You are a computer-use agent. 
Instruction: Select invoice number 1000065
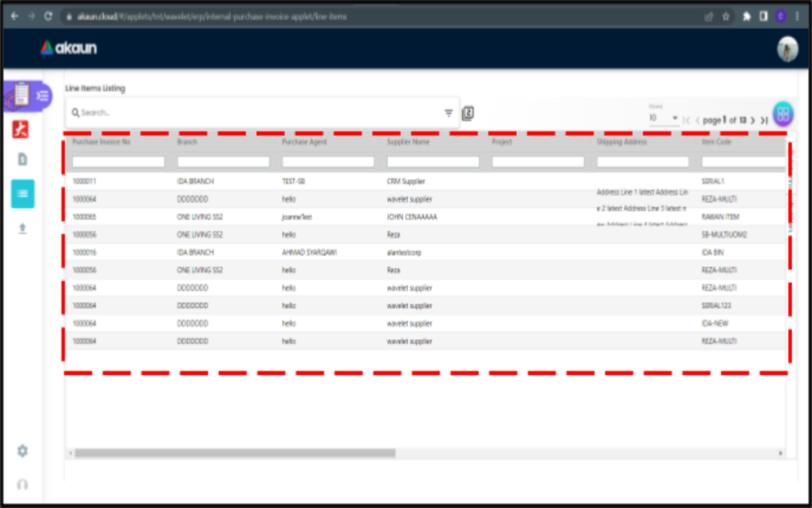coord(84,217)
